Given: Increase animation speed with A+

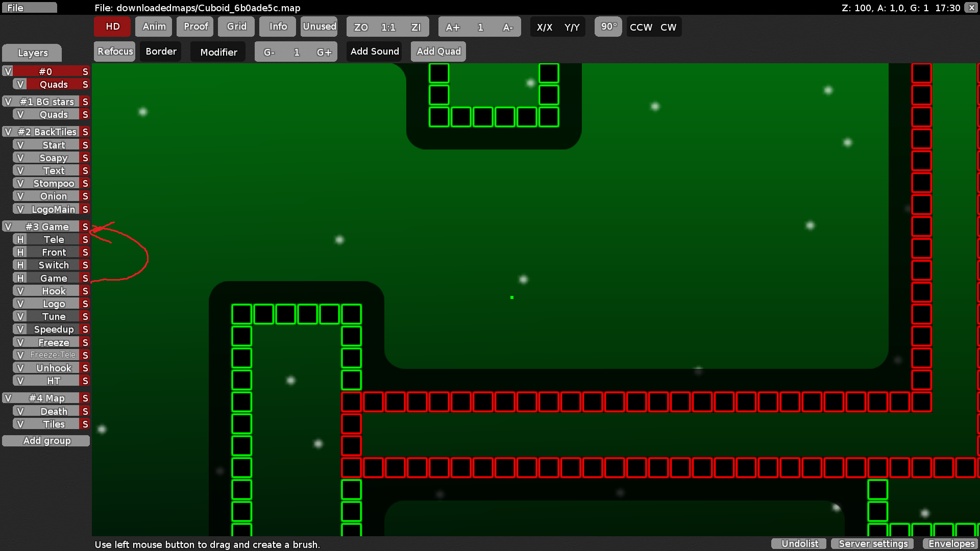Looking at the screenshot, I should 452,27.
